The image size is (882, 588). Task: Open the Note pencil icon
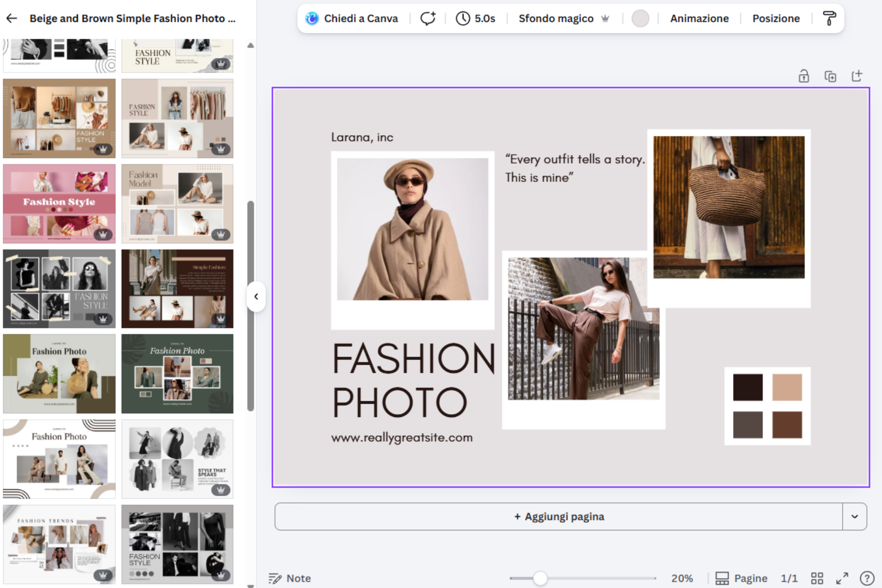pyautogui.click(x=275, y=578)
